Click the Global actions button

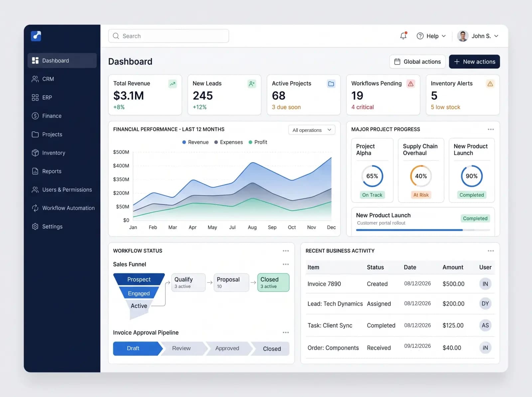pyautogui.click(x=417, y=62)
